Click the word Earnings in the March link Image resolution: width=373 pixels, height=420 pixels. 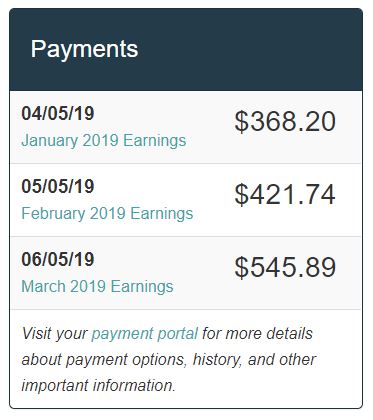(x=142, y=287)
